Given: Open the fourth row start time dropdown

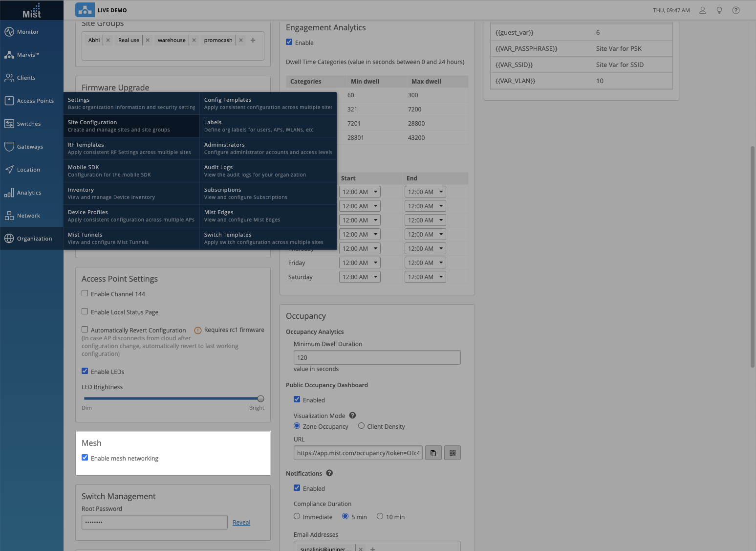Looking at the screenshot, I should [x=360, y=235].
